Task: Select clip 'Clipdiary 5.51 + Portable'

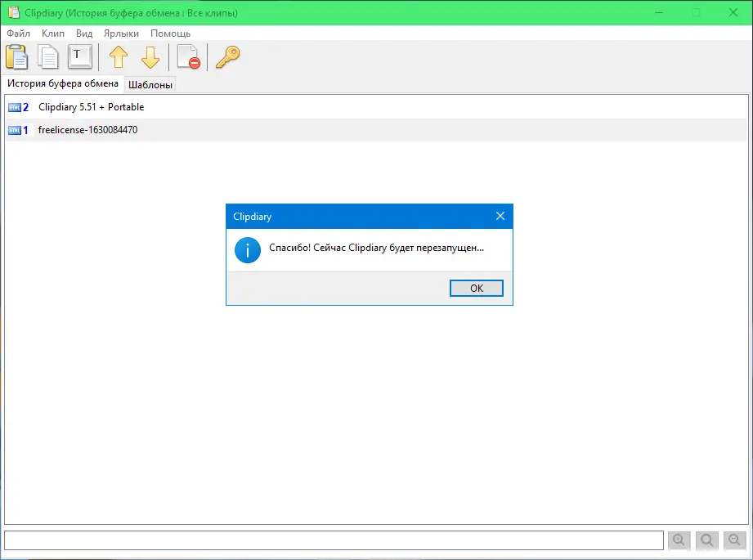Action: pos(376,107)
